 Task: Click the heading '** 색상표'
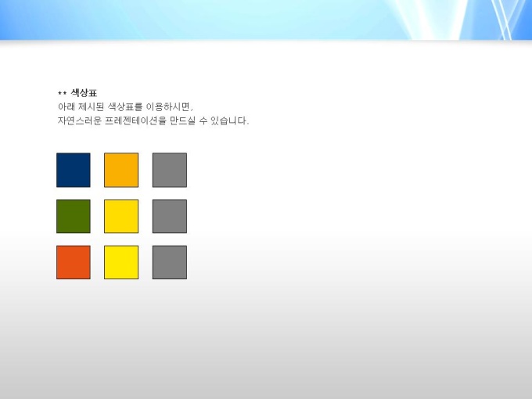pyautogui.click(x=77, y=92)
